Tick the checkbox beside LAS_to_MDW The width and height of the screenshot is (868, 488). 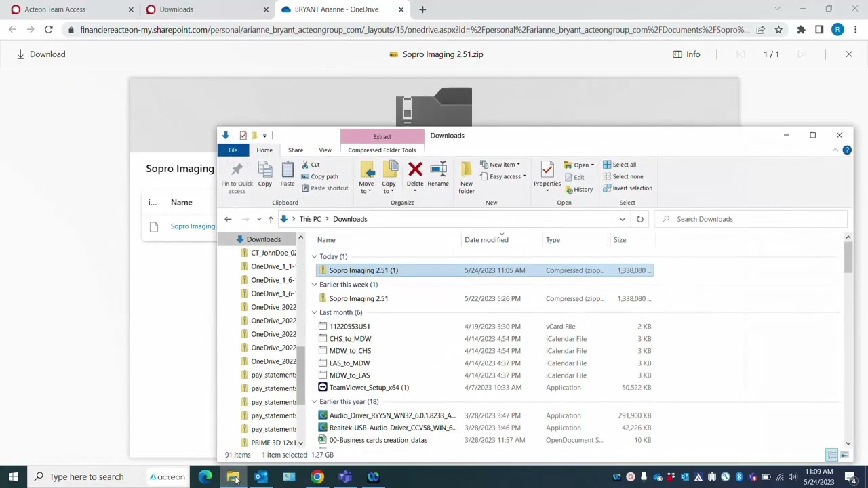[323, 363]
